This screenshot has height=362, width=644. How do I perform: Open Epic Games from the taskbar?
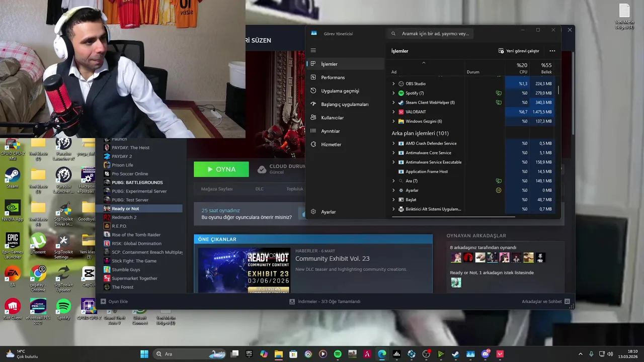point(249,354)
